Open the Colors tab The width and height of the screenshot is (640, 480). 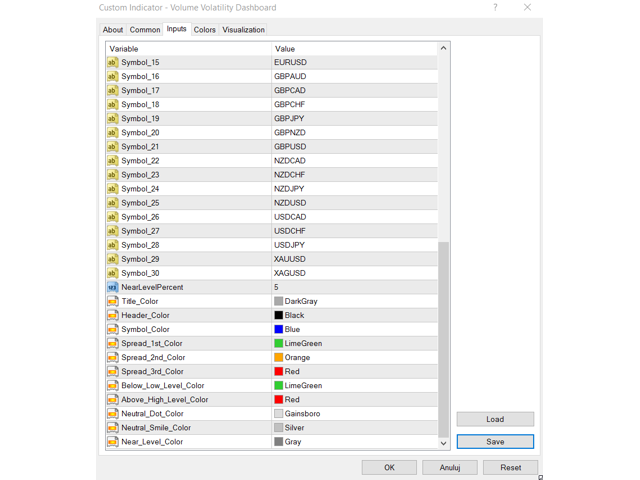click(204, 30)
